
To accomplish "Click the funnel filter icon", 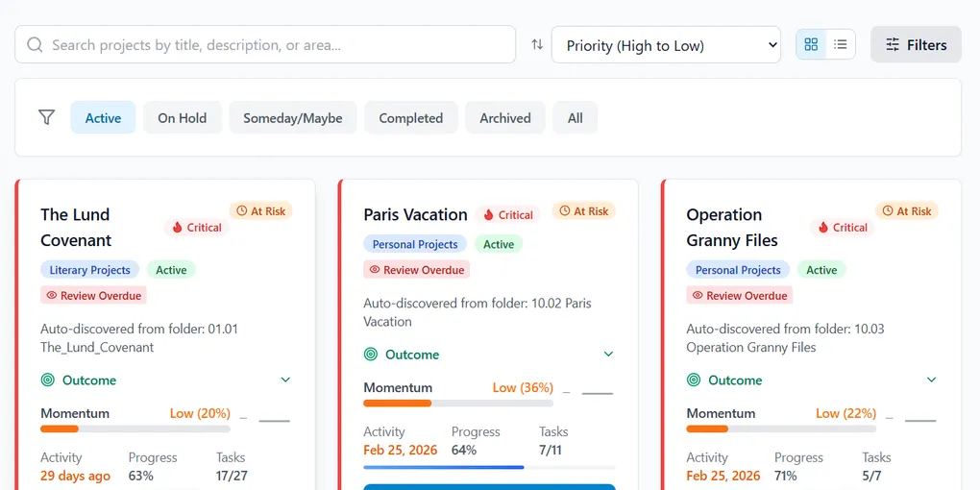I will [46, 117].
